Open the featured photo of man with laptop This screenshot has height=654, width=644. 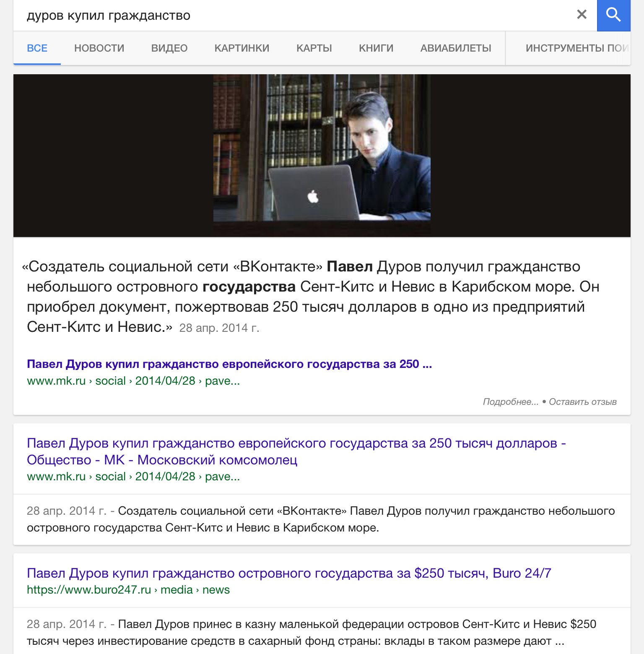322,156
